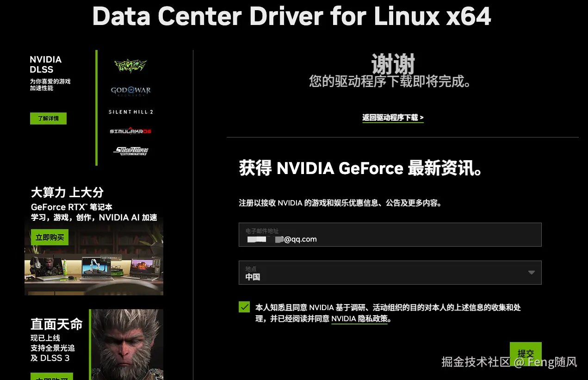Click the Data Center Driver for Linux x64 title
588x380 pixels.
(x=291, y=16)
